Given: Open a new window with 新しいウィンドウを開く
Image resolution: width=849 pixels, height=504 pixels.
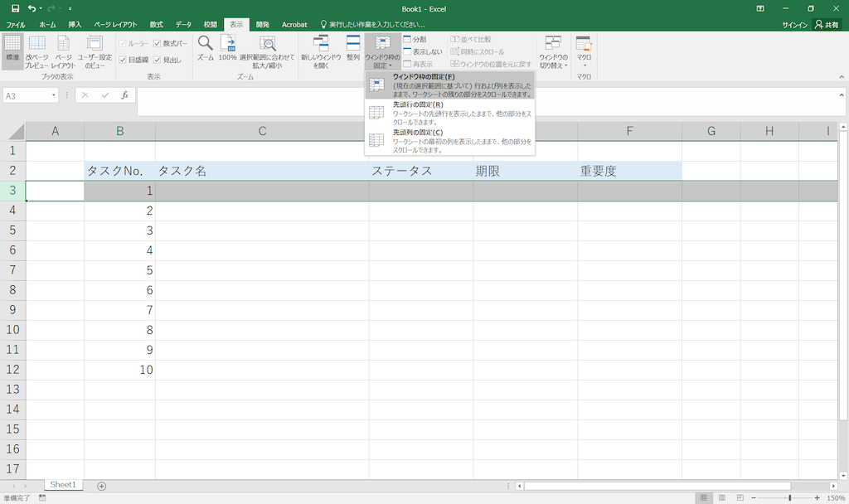Looking at the screenshot, I should click(321, 51).
